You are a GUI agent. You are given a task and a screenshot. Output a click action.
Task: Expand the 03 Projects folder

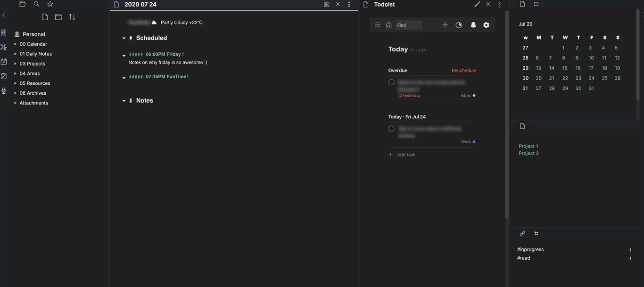point(16,64)
